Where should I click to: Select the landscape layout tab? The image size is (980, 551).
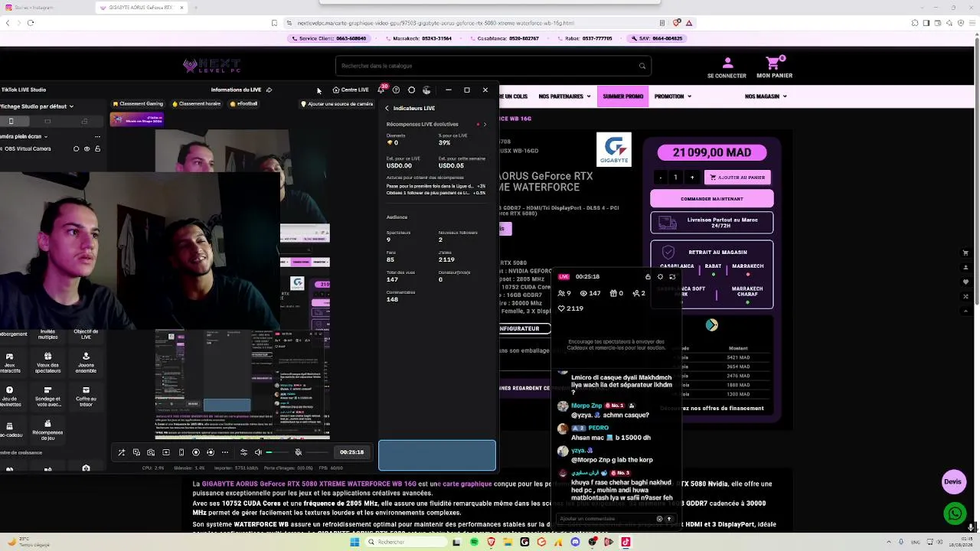(x=47, y=121)
